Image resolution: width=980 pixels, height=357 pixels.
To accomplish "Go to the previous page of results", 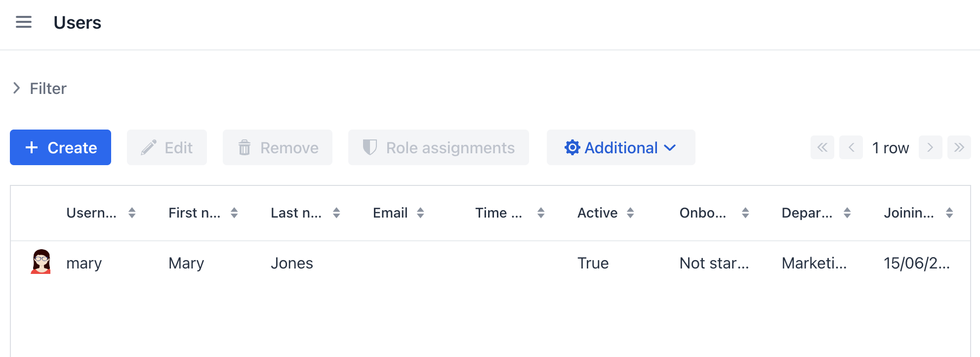I will 851,147.
